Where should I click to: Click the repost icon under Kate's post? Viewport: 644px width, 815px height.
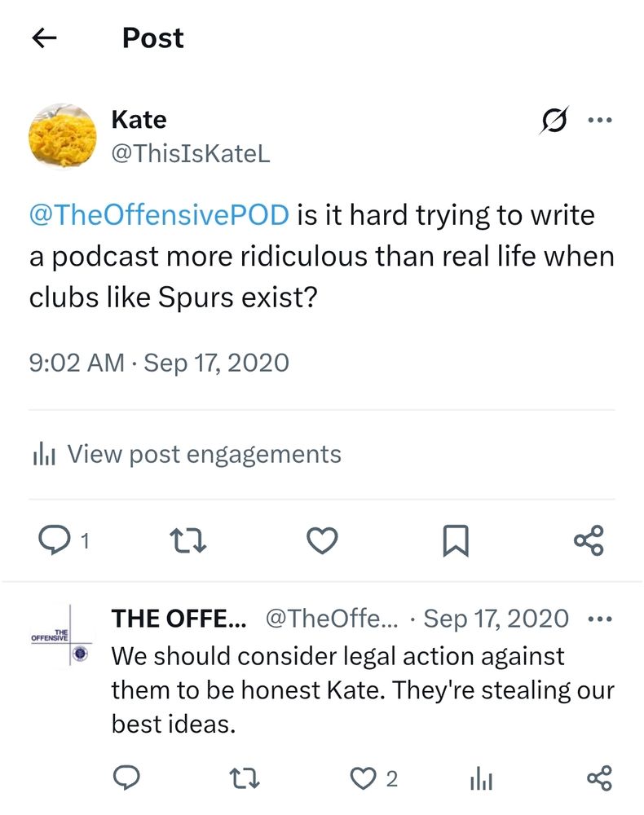[x=189, y=540]
